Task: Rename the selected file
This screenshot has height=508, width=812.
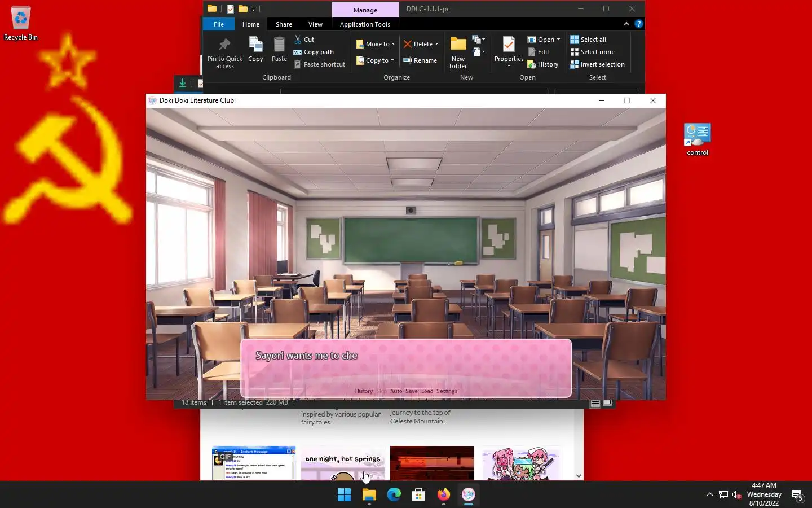Action: pos(420,60)
